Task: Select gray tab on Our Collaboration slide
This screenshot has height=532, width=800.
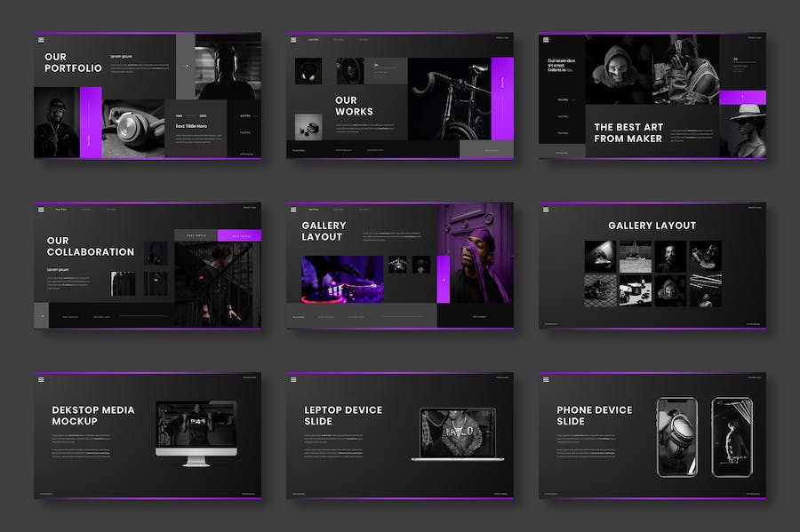Action: [x=196, y=235]
